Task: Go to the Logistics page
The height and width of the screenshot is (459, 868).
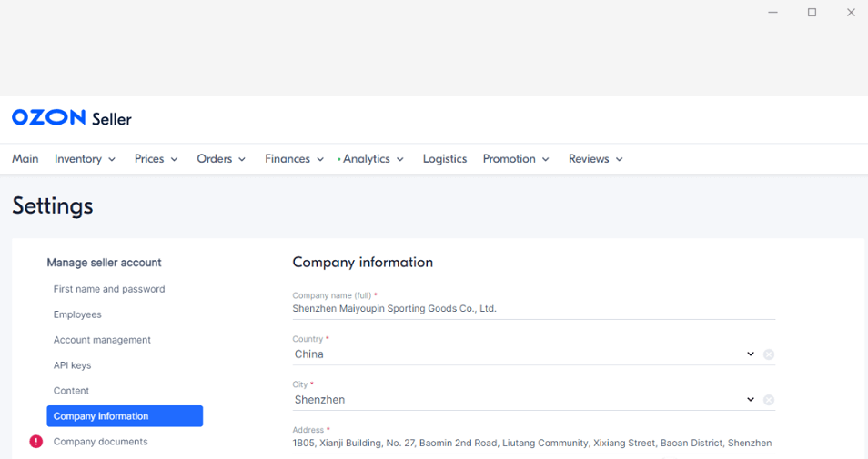Action: [x=444, y=159]
